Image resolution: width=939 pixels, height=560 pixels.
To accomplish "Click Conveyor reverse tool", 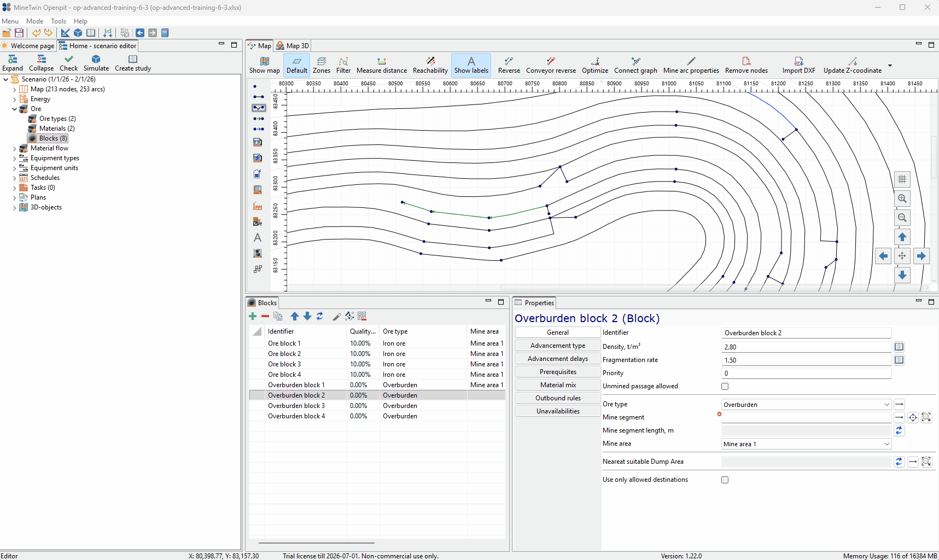I will pyautogui.click(x=551, y=65).
